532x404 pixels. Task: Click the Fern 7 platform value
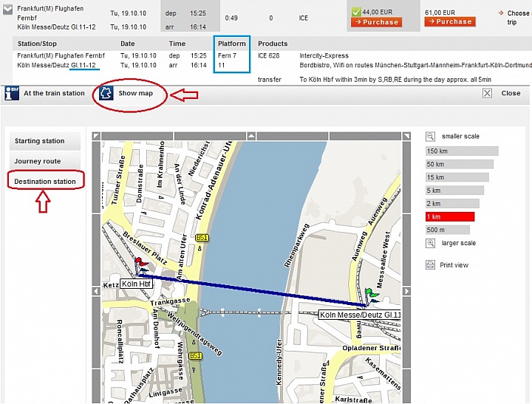coord(227,55)
